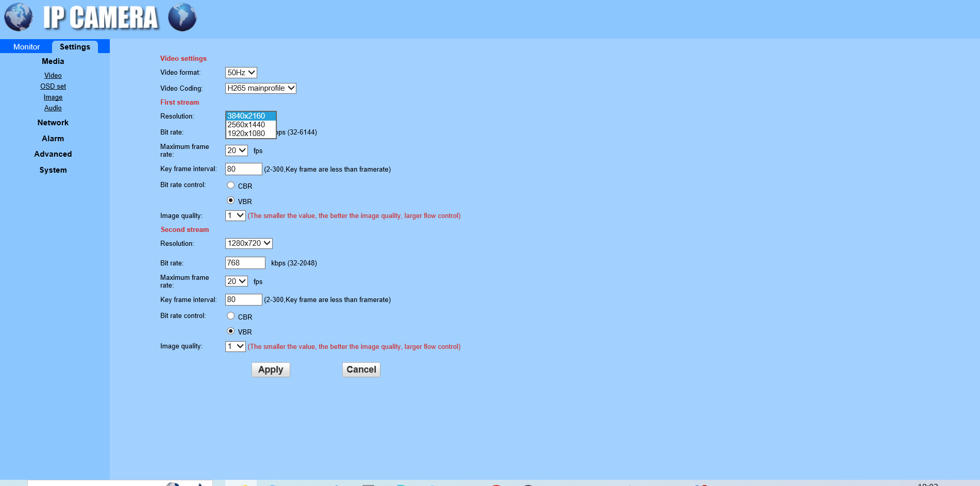980x486 pixels.
Task: Open the Audio settings link
Action: [x=53, y=108]
